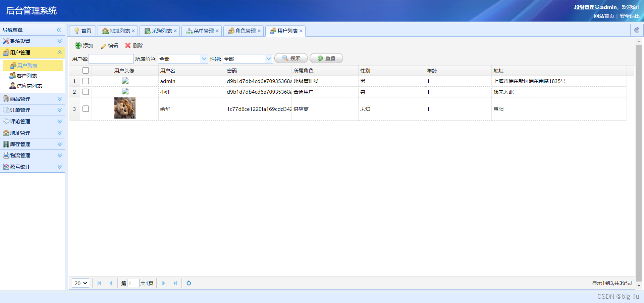Expand the 盈亏统计 accordion

point(33,167)
